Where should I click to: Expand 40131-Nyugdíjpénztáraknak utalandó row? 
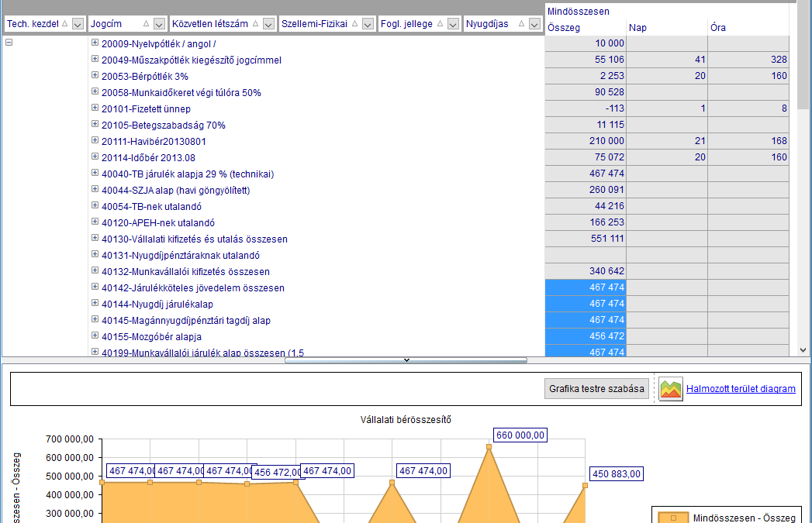(x=95, y=254)
